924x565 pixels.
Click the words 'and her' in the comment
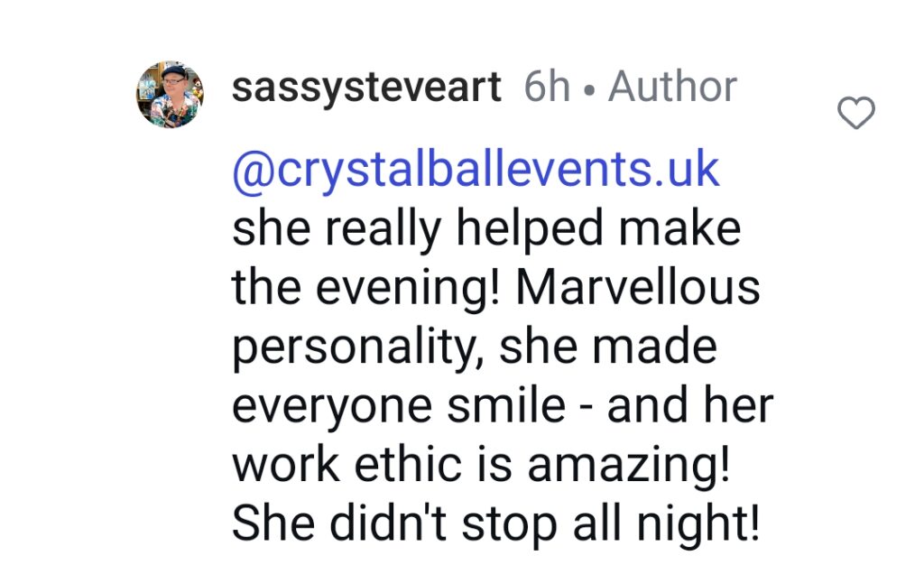click(x=690, y=405)
